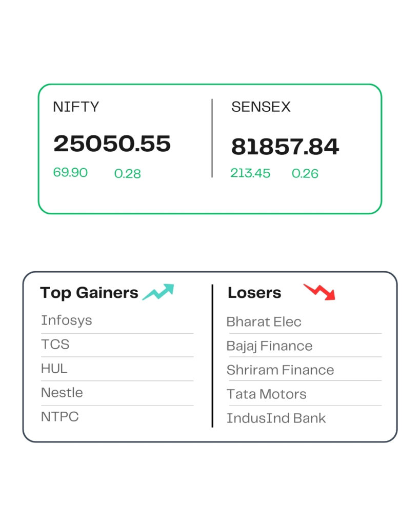Screen dimensions: 420x525
Task: Select TCS in the gainers list
Action: [x=55, y=344]
